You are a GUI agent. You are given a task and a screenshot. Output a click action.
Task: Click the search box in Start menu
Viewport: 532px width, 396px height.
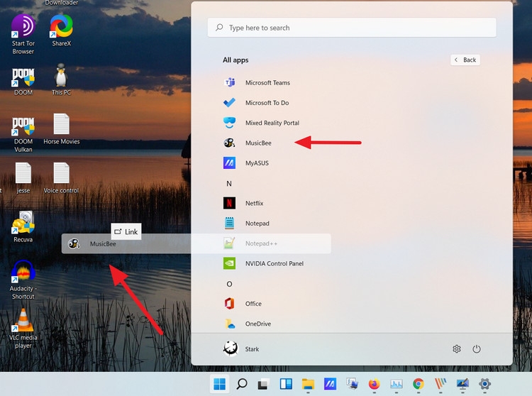[x=352, y=28]
